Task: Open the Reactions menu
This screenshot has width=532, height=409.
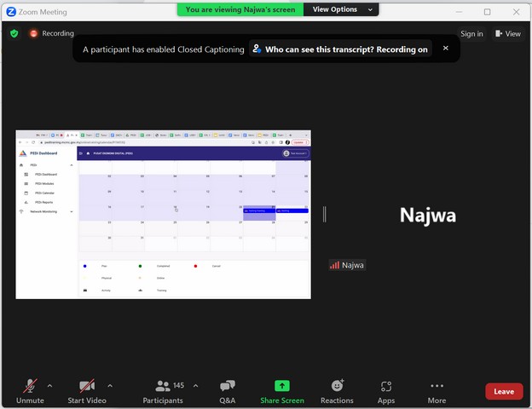Action: (x=337, y=390)
